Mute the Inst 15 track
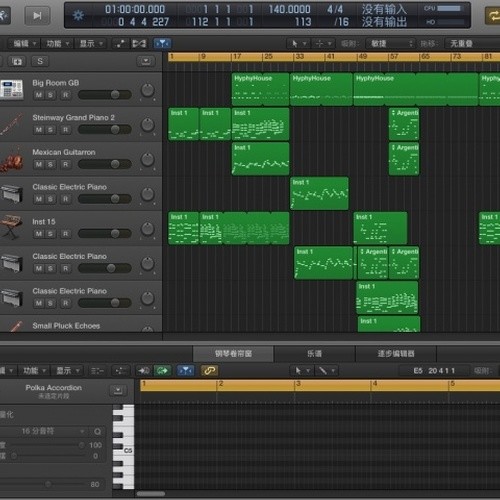This screenshot has height=500, width=500. (39, 234)
